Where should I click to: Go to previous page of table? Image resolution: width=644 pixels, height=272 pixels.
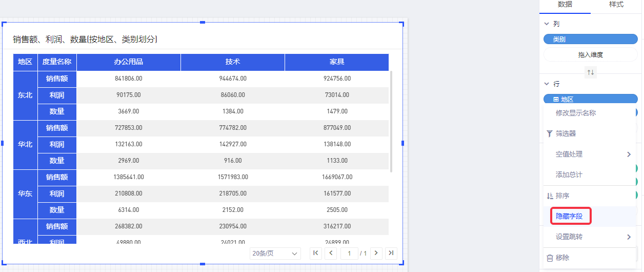331,253
